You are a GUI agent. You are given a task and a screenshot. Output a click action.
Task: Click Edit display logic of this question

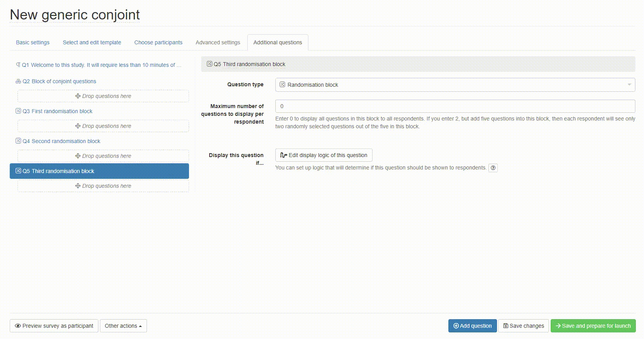pos(324,155)
